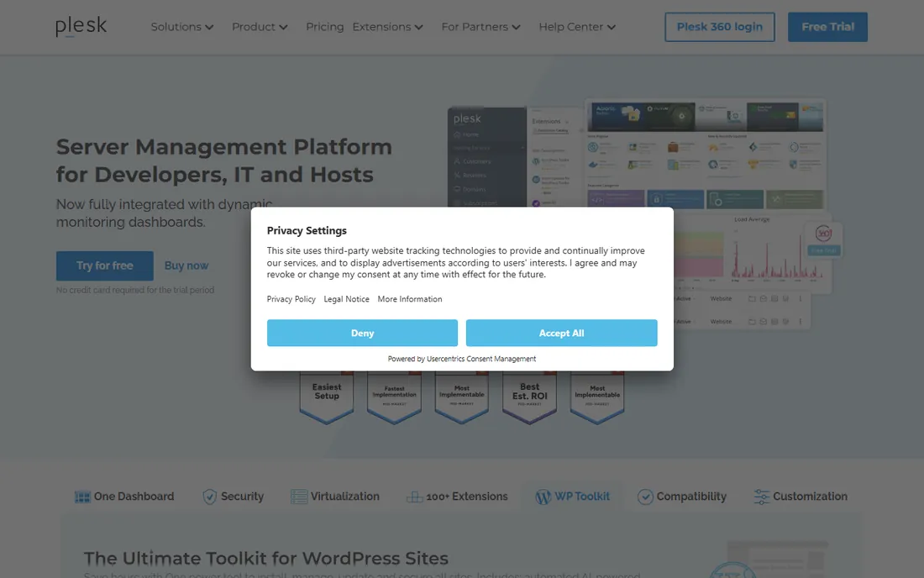Open the Privacy Policy link
This screenshot has width=924, height=578.
click(x=291, y=299)
